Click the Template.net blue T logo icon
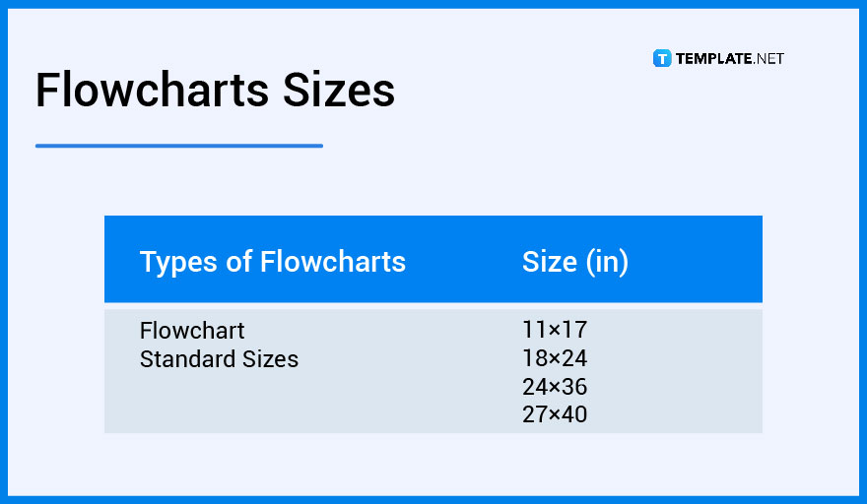Image resolution: width=867 pixels, height=504 pixels. click(662, 58)
